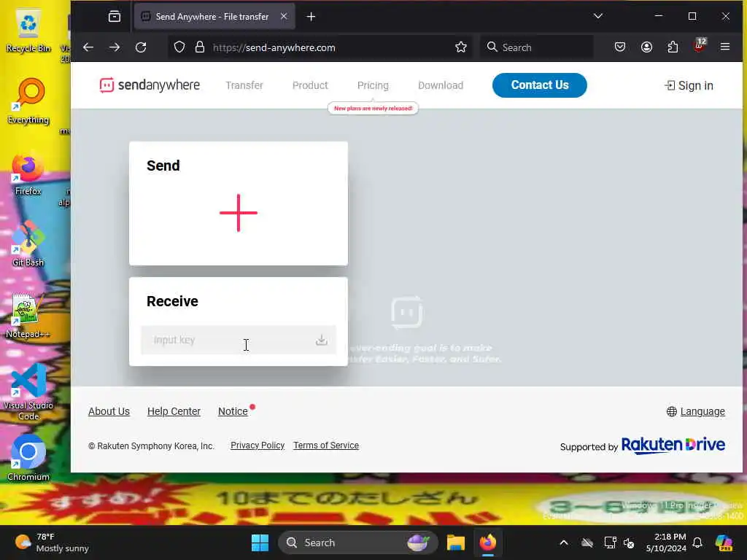Click the Contact Us button
The width and height of the screenshot is (747, 560).
point(540,85)
